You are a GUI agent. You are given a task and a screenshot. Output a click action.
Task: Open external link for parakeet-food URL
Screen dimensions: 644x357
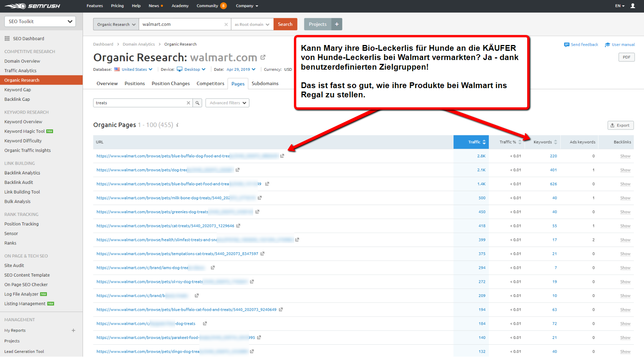point(259,337)
